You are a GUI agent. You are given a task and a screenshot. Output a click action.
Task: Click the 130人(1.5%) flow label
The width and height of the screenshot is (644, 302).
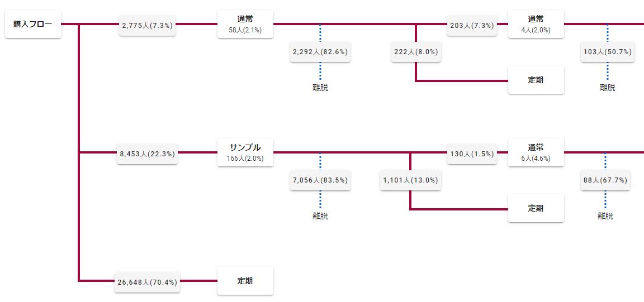(472, 154)
